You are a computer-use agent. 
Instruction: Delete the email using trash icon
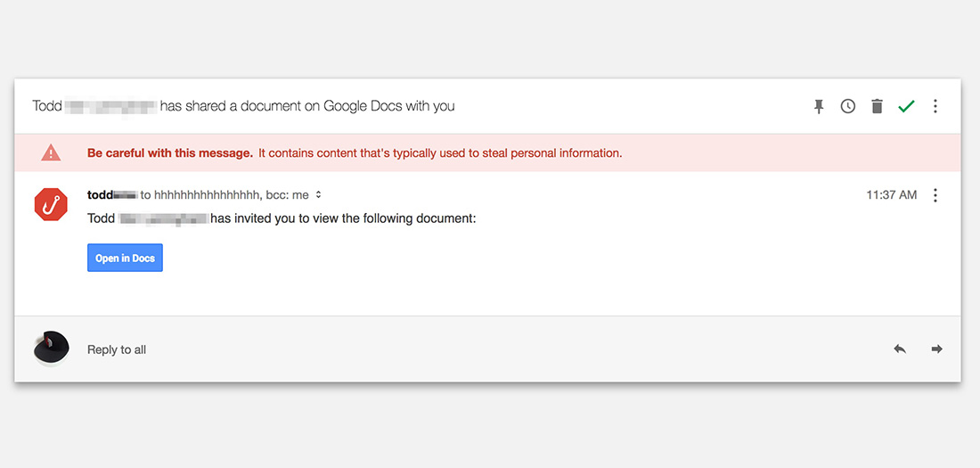point(877,106)
